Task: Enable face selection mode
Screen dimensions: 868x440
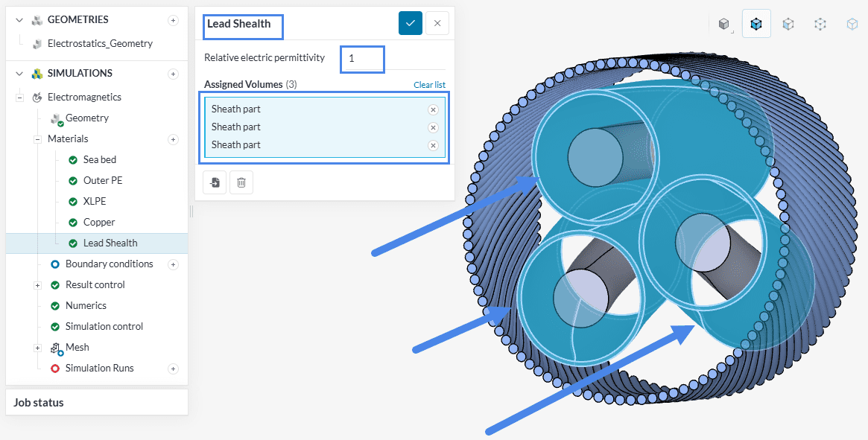Action: pos(788,24)
